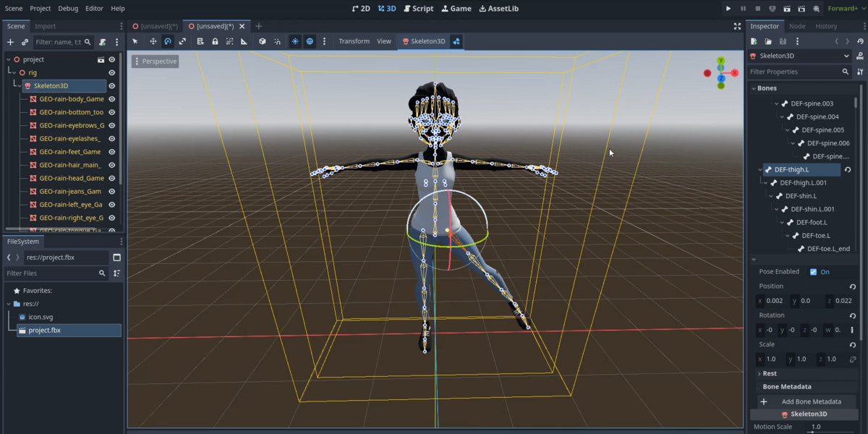This screenshot has width=868, height=434.
Task: Create a new resource in Inspector
Action: click(x=754, y=41)
